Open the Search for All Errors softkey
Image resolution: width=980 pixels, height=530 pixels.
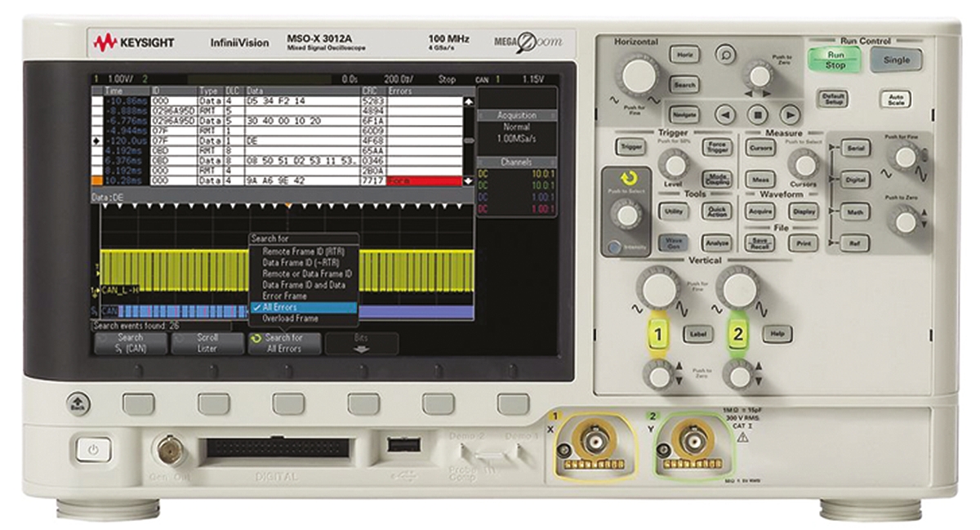coord(285,343)
